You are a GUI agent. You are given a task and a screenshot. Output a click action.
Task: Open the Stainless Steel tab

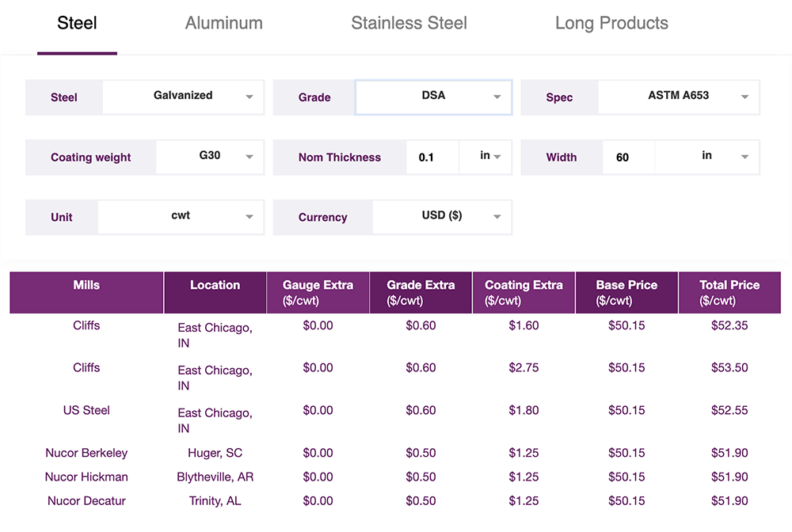pyautogui.click(x=409, y=23)
